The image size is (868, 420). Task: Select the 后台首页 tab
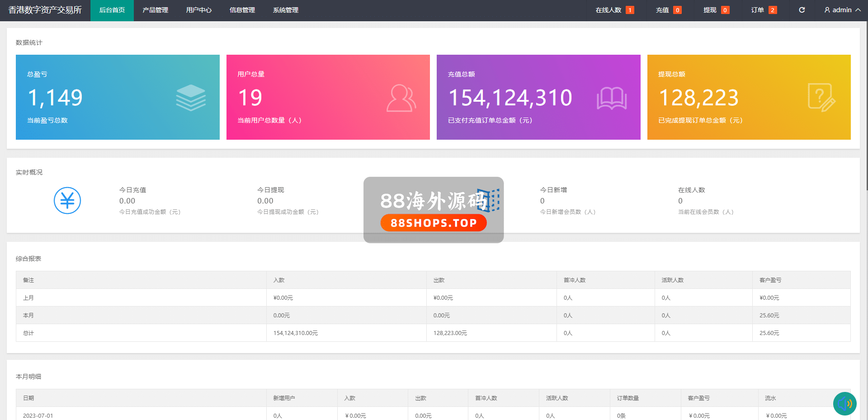pyautogui.click(x=112, y=10)
